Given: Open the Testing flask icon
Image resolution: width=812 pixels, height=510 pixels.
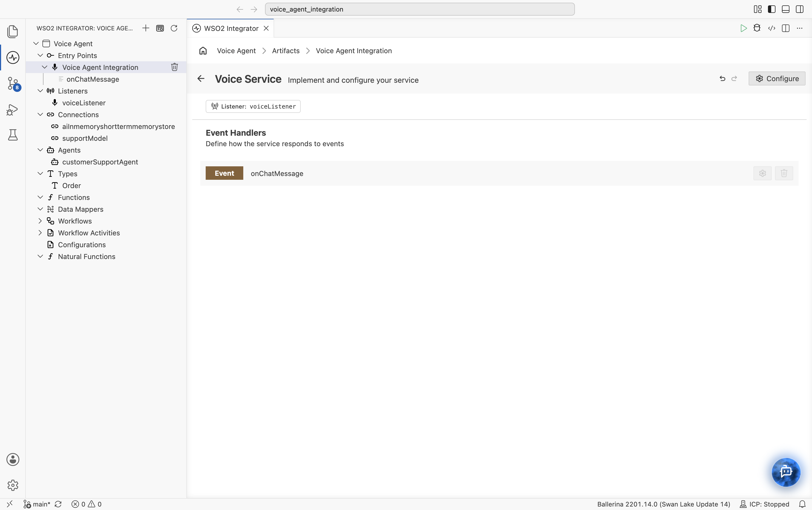Looking at the screenshot, I should tap(12, 135).
